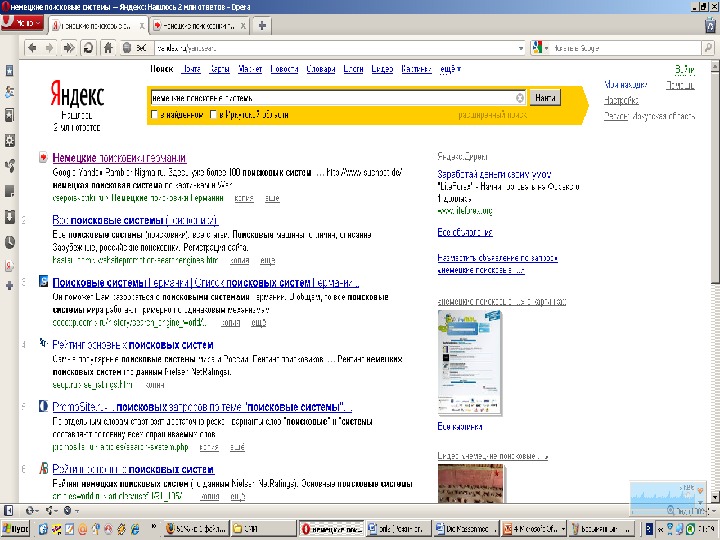Open the Contacts panel icon in sidebar
The height and width of the screenshot is (540, 720).
(x=9, y=93)
